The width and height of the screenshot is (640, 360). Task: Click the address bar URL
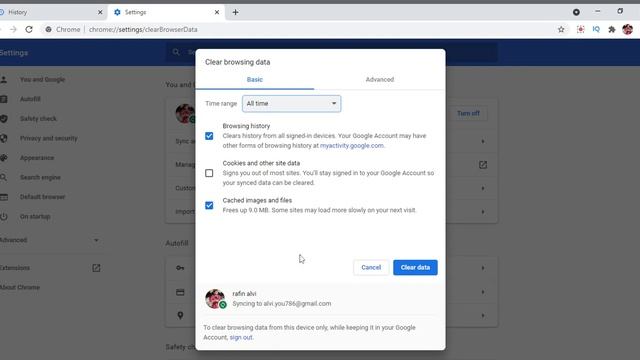[x=143, y=29]
